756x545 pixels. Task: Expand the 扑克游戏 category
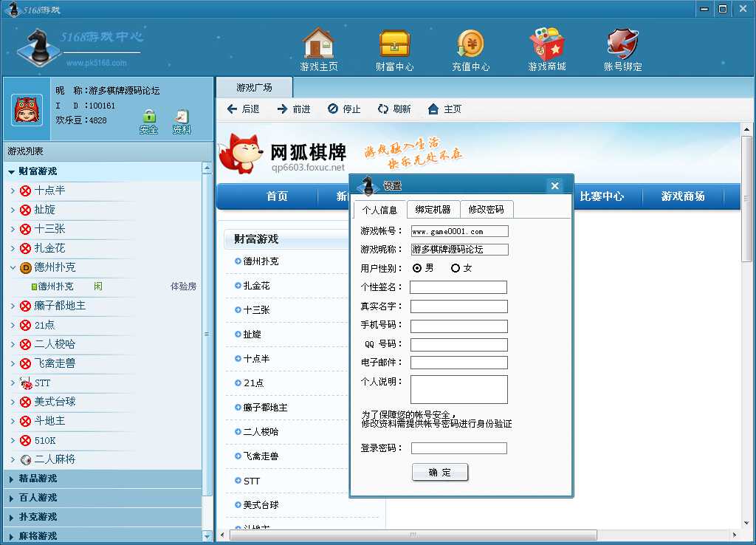(11, 518)
